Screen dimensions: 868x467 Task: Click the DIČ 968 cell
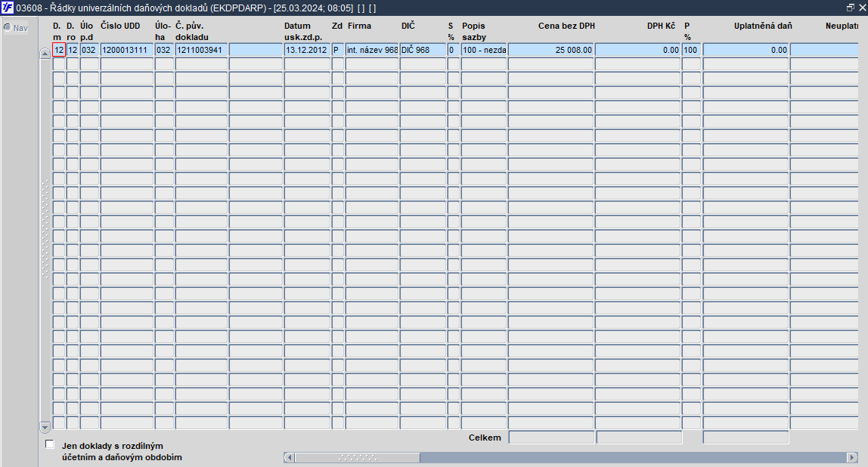click(423, 50)
